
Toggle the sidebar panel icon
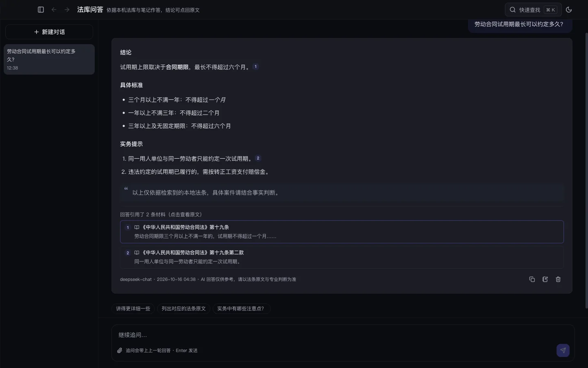point(41,9)
